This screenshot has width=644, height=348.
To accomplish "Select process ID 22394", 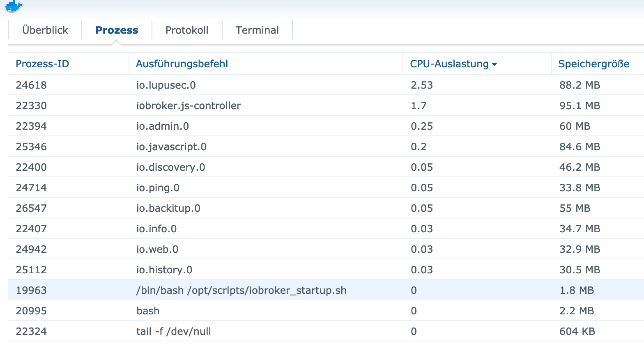I will [31, 126].
